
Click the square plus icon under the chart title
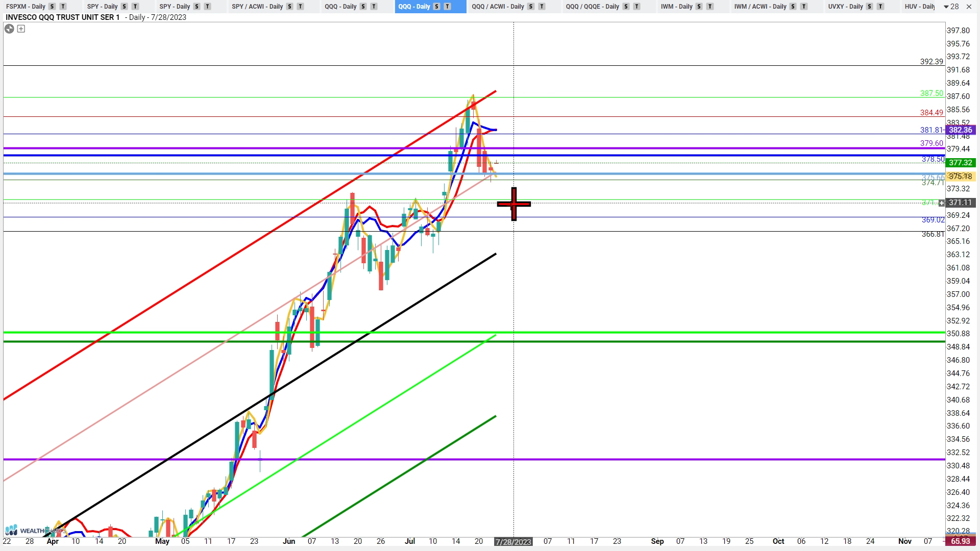[x=21, y=29]
